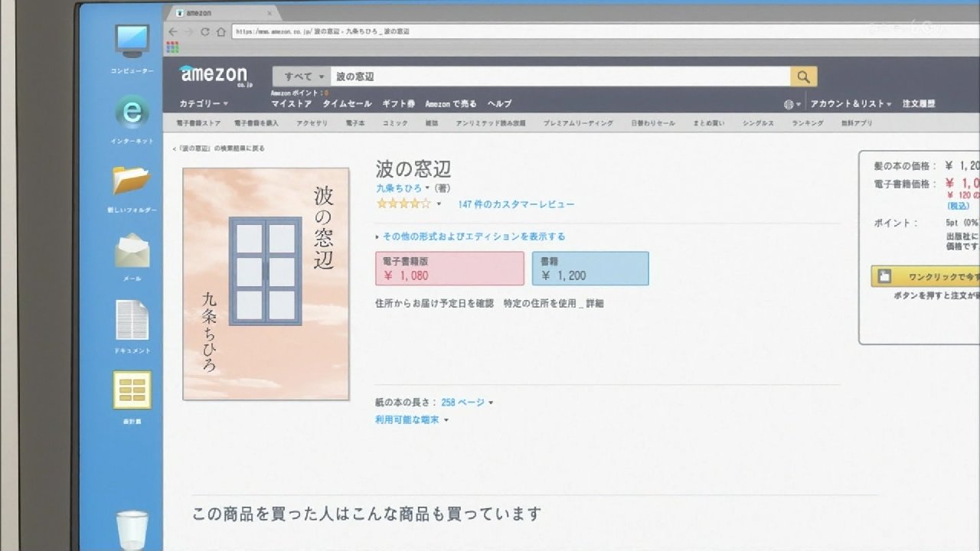This screenshot has width=980, height=551.
Task: Go back with the browser back arrow
Action: [174, 31]
